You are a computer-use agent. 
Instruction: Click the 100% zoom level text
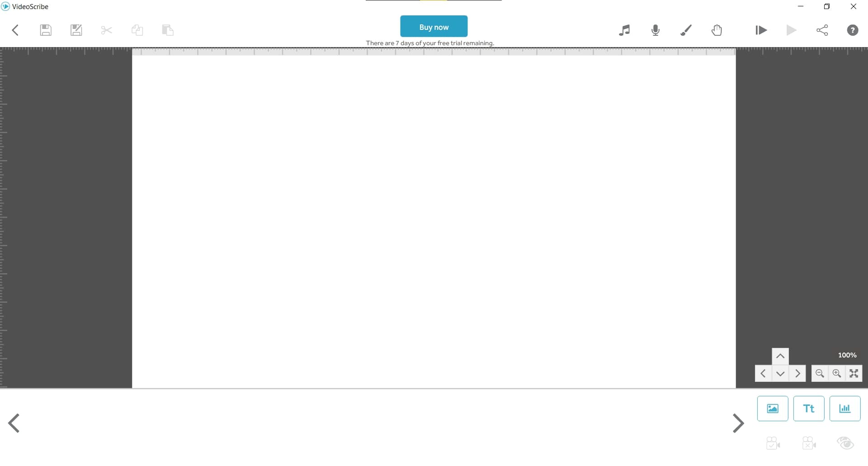coord(847,356)
